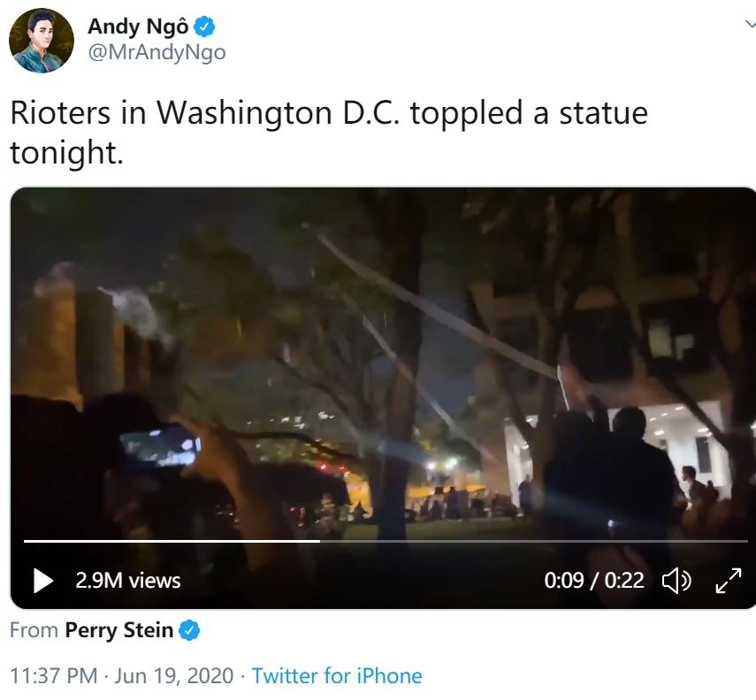
Task: Open the 11:37 PM · Jun 19, 2020 timestamp
Action: click(x=122, y=676)
